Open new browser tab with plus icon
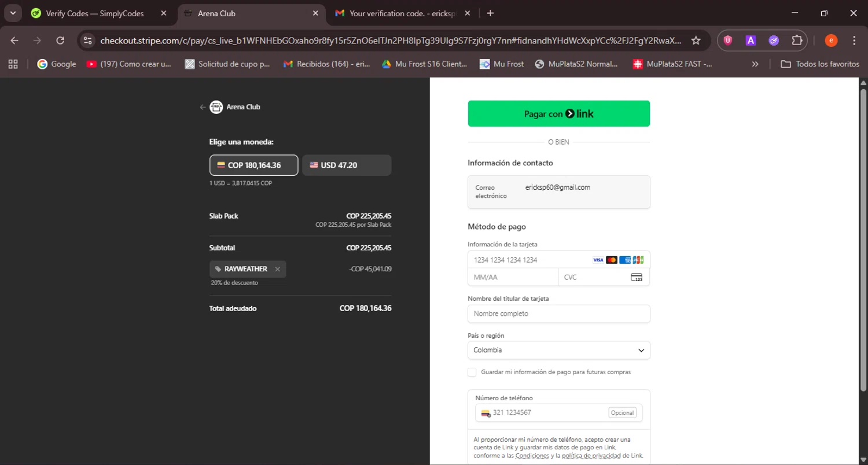 point(490,13)
